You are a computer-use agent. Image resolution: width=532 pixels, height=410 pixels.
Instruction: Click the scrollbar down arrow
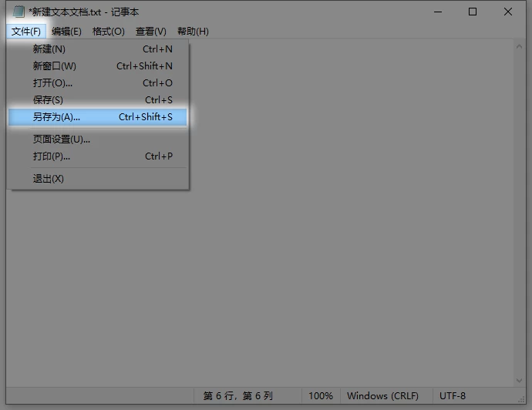coord(520,378)
